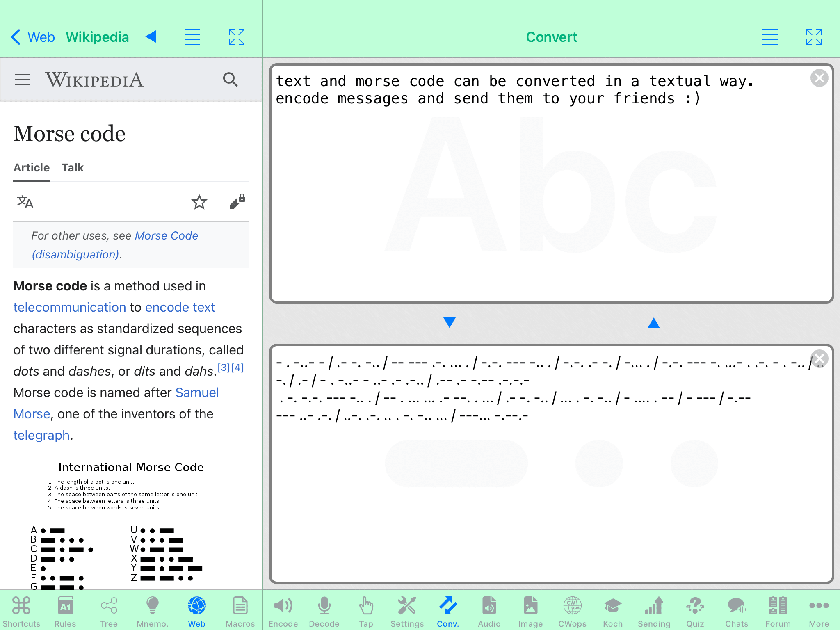Select the Article tab
Screen dimensions: 840x630
pos(32,168)
